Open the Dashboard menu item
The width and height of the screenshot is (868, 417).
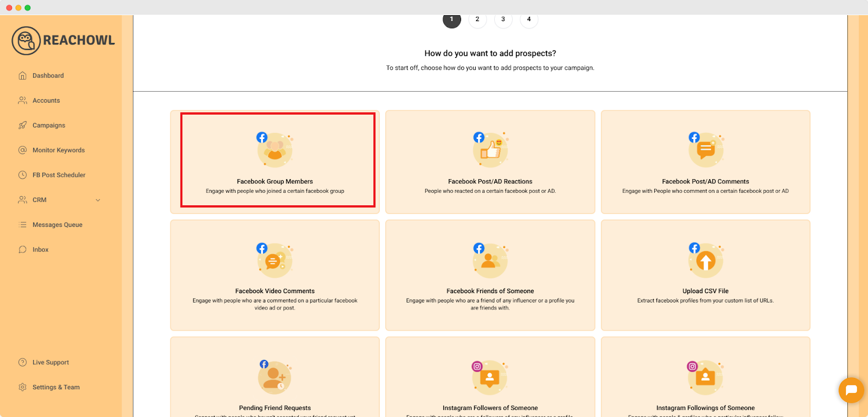pyautogui.click(x=48, y=75)
